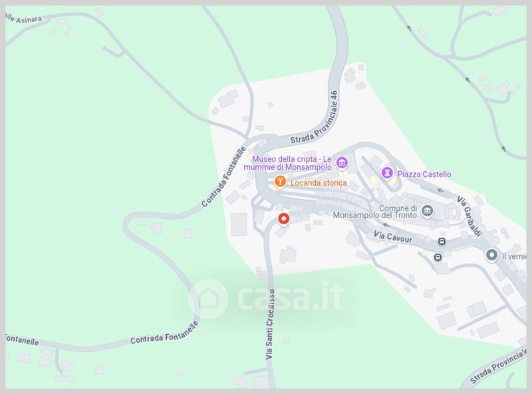Click the Via Cavour street label

tap(393, 237)
